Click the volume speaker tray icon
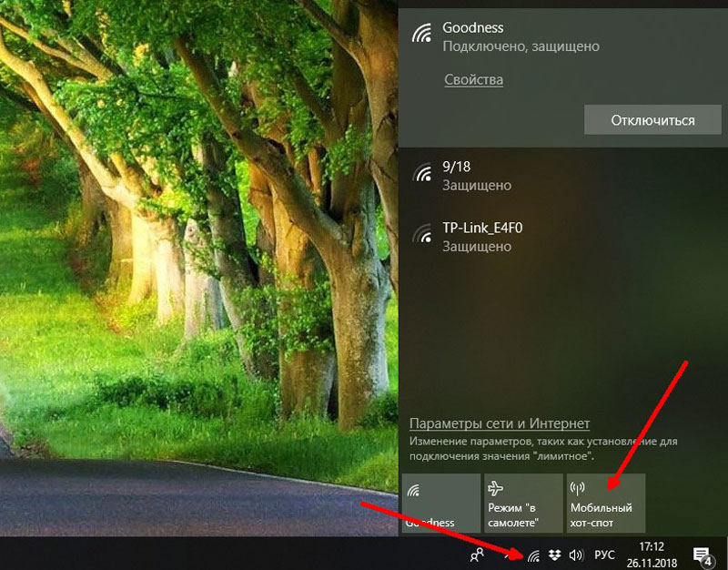 pyautogui.click(x=576, y=555)
